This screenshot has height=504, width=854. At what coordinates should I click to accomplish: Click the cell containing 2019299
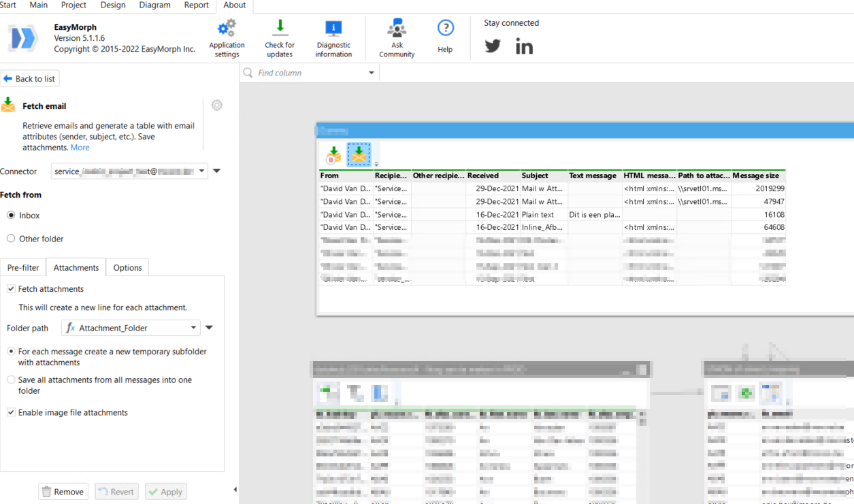(x=758, y=188)
